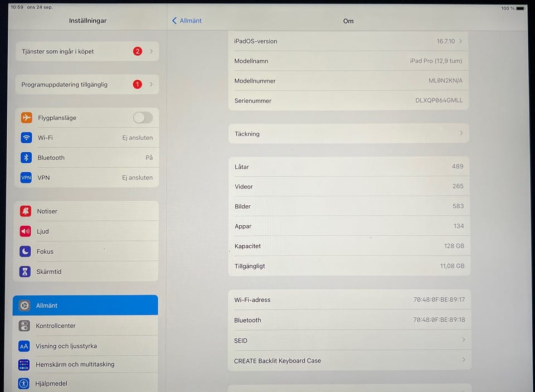Screen dimensions: 535x392
Task: Tap the Hjälpmedel accessibility icon
Action: (23, 384)
